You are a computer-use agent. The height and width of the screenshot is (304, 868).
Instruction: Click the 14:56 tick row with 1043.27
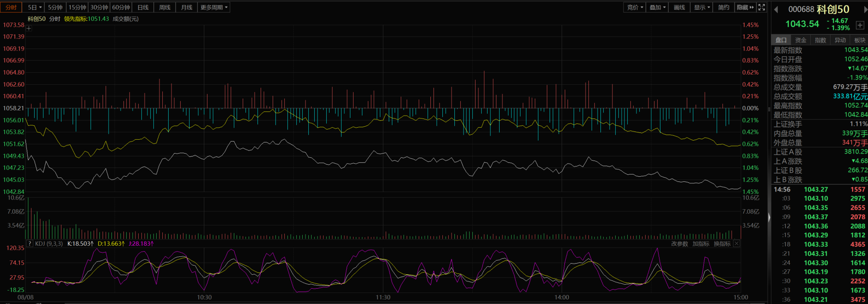click(x=820, y=190)
